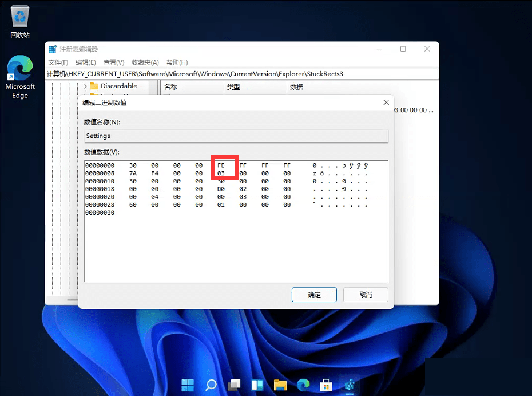Open the Widgets panel from the taskbar
This screenshot has width=532, height=396.
257,385
